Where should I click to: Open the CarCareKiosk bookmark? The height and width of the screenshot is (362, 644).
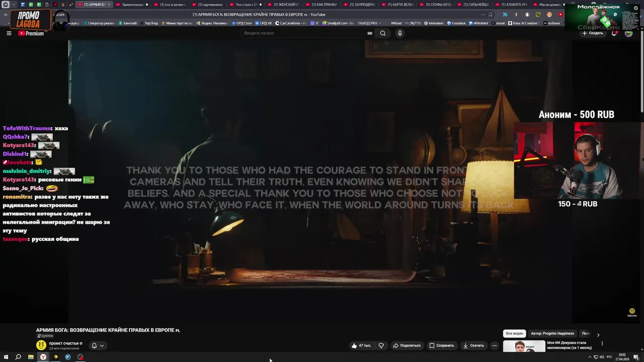[292, 23]
